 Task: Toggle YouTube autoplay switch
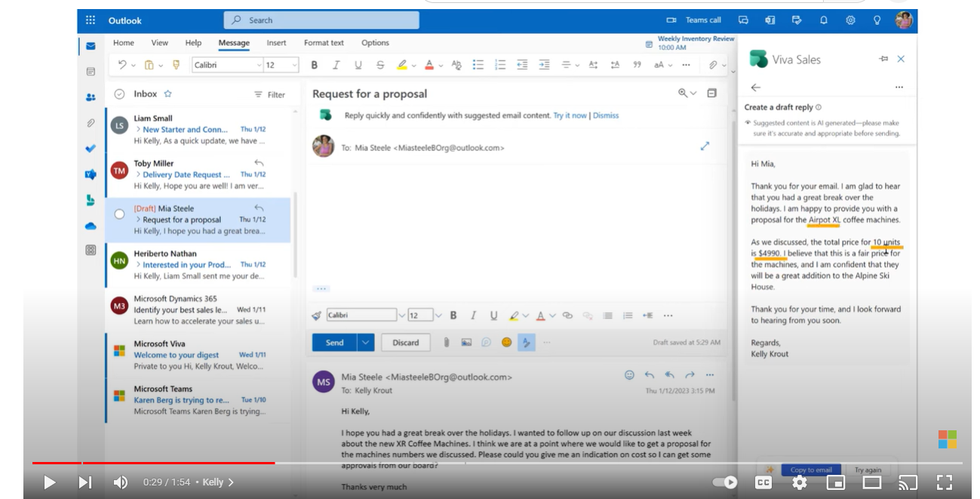pos(725,482)
